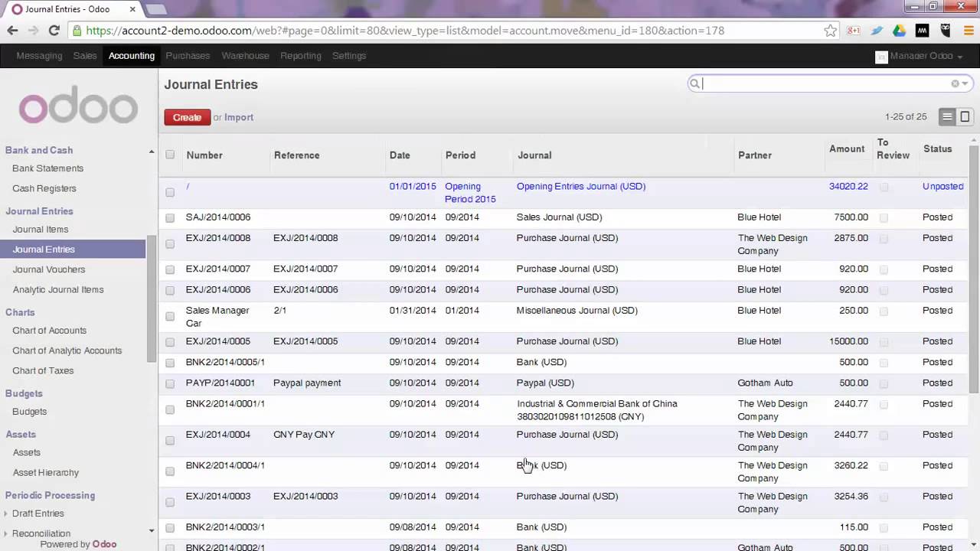The width and height of the screenshot is (980, 551).
Task: Check the box for PAYP/20140001 entry
Action: (x=170, y=383)
